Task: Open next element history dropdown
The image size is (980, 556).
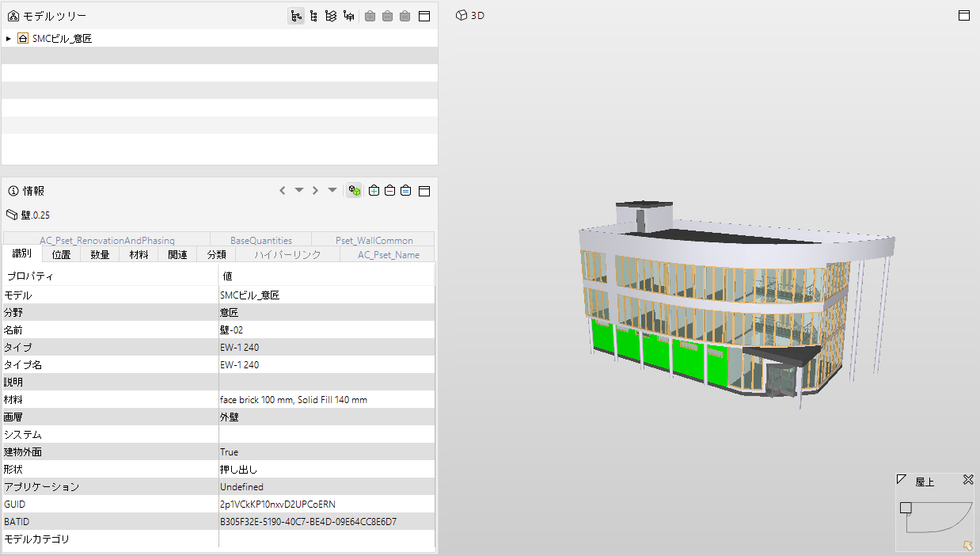Action: click(x=332, y=191)
